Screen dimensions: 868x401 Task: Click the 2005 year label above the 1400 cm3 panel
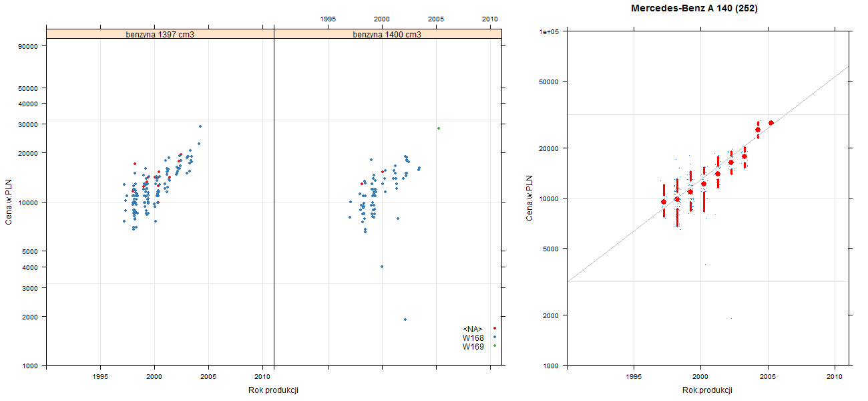[x=437, y=19]
